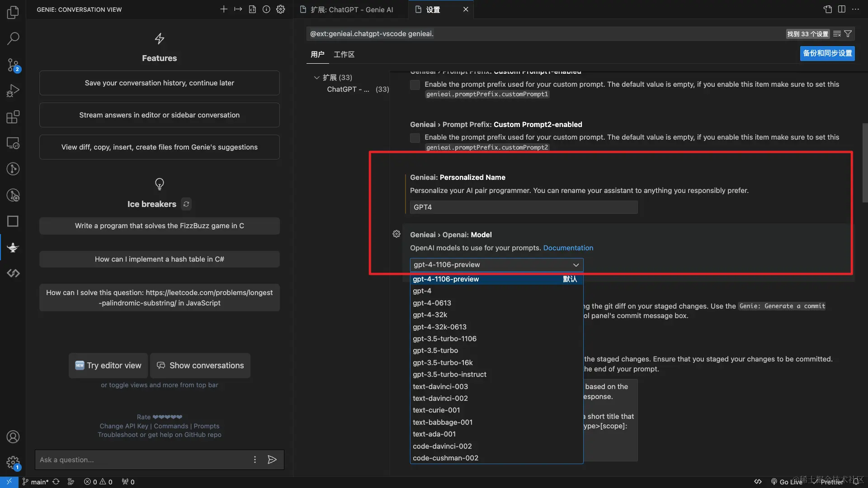Click the file icon in Genie header
Image resolution: width=868 pixels, height=488 pixels.
(252, 9)
